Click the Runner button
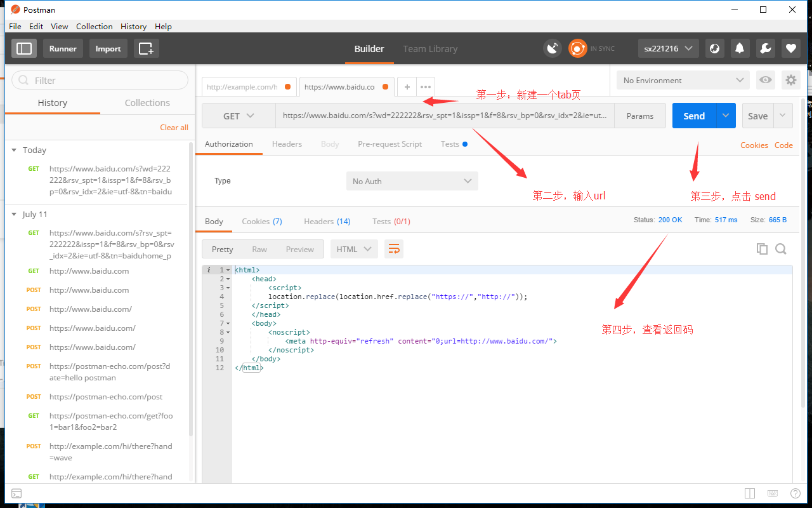 click(x=63, y=48)
